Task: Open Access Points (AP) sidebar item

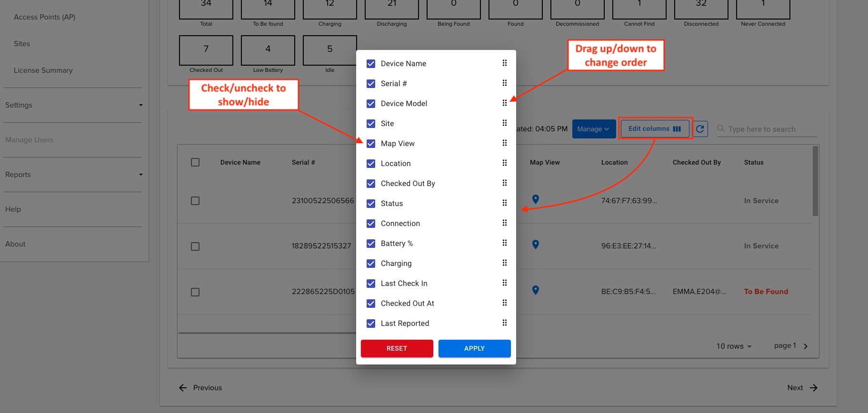Action: (45, 17)
